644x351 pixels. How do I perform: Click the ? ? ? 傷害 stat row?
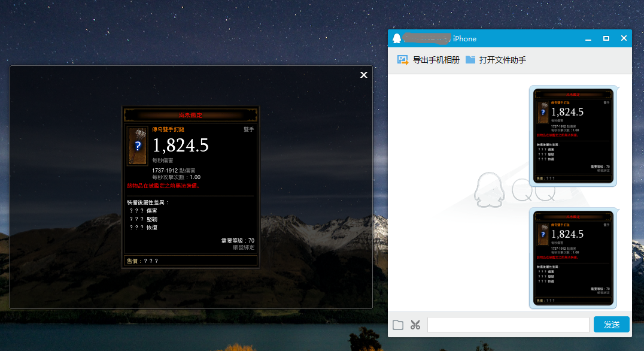[143, 211]
